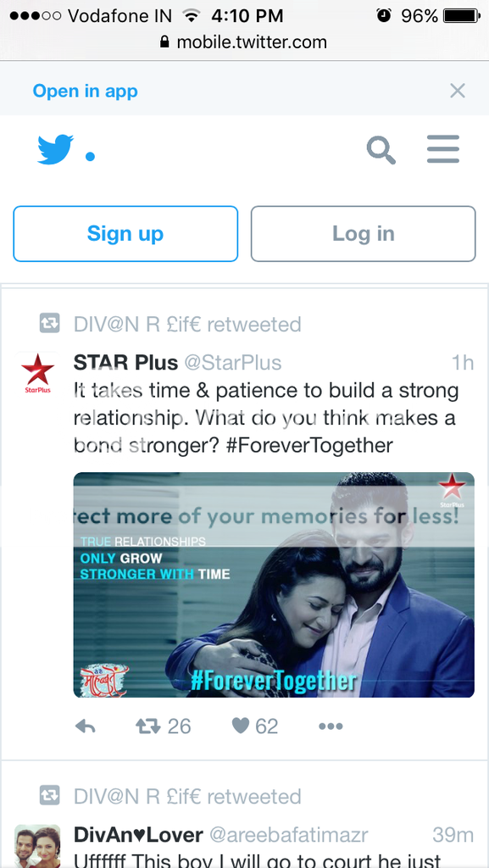The height and width of the screenshot is (868, 489).
Task: Tap the mobile.twitter.com address bar
Action: pyautogui.click(x=244, y=42)
